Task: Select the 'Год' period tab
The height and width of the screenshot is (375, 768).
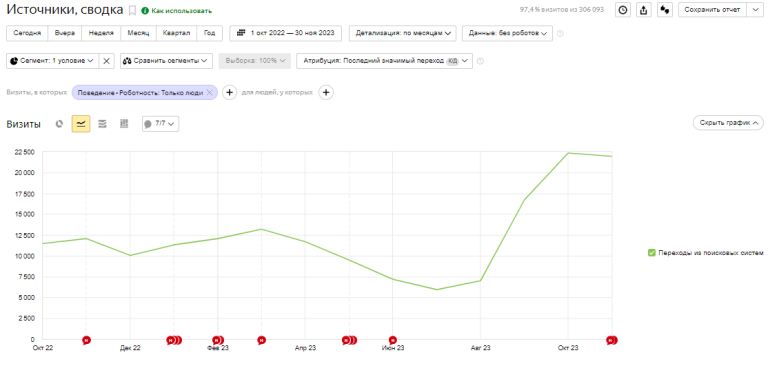Action: [210, 33]
